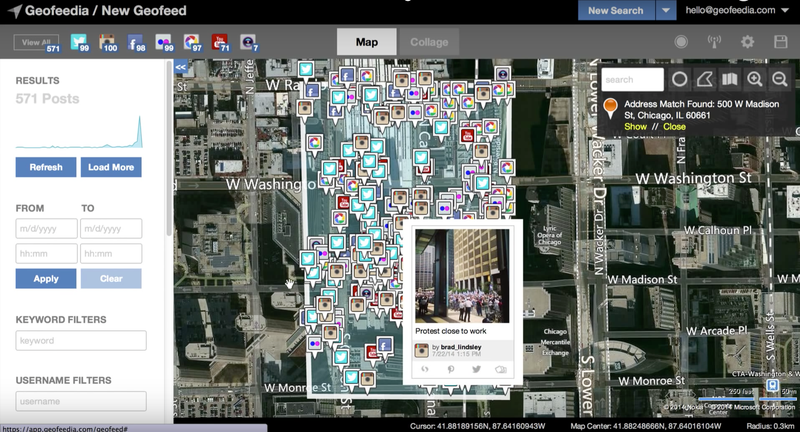Image resolution: width=800 pixels, height=432 pixels.
Task: Click the results timeline graph
Action: point(79,132)
